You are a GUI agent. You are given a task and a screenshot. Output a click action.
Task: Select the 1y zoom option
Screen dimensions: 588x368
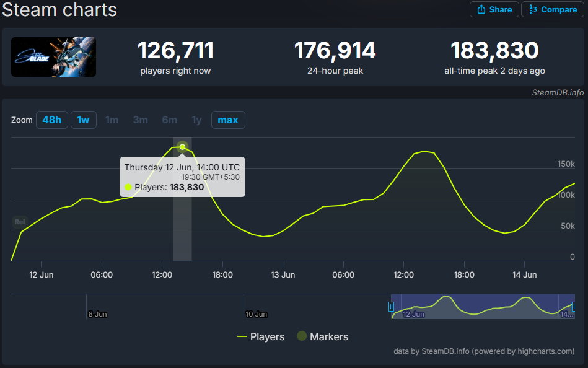(x=196, y=120)
